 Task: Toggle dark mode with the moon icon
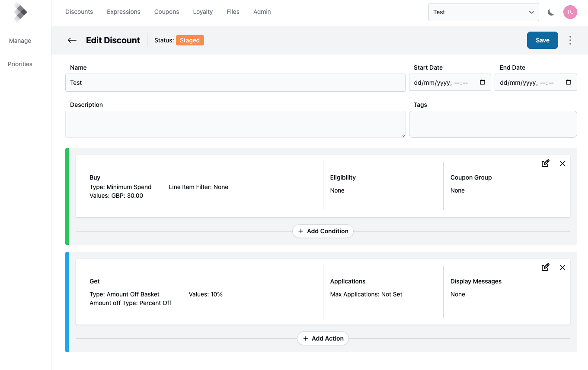point(551,12)
